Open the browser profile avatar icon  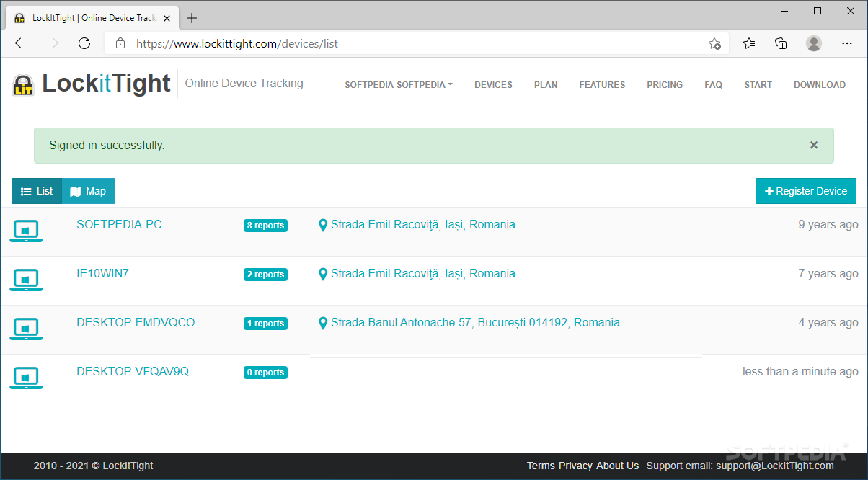point(814,43)
